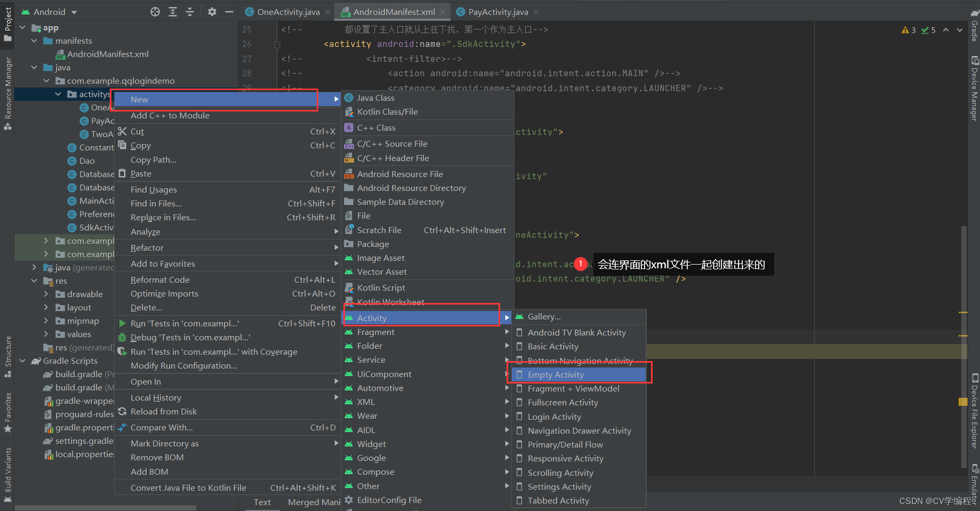The image size is (980, 511).
Task: Collapse the manifests folder
Action: click(x=34, y=41)
